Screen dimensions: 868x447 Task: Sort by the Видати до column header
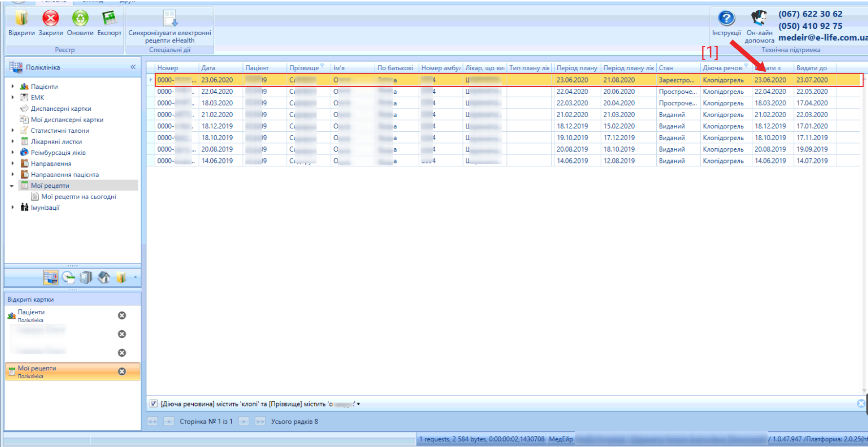coord(815,68)
